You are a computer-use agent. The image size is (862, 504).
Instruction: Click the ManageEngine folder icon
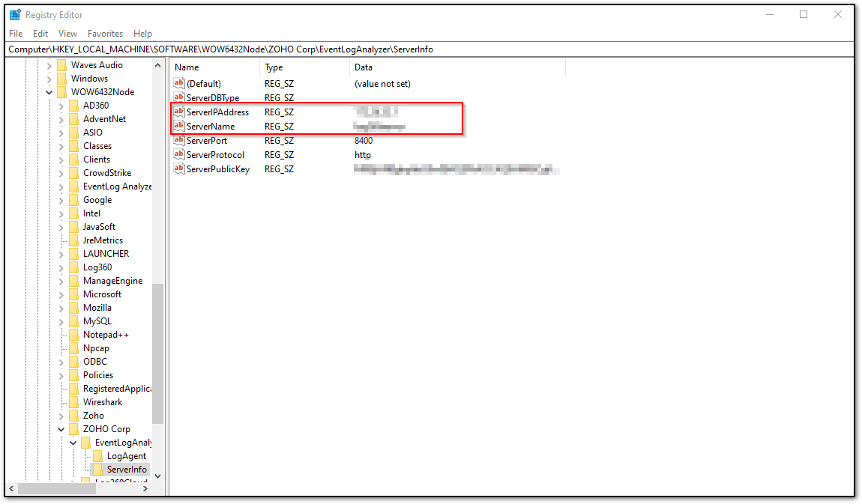[74, 281]
